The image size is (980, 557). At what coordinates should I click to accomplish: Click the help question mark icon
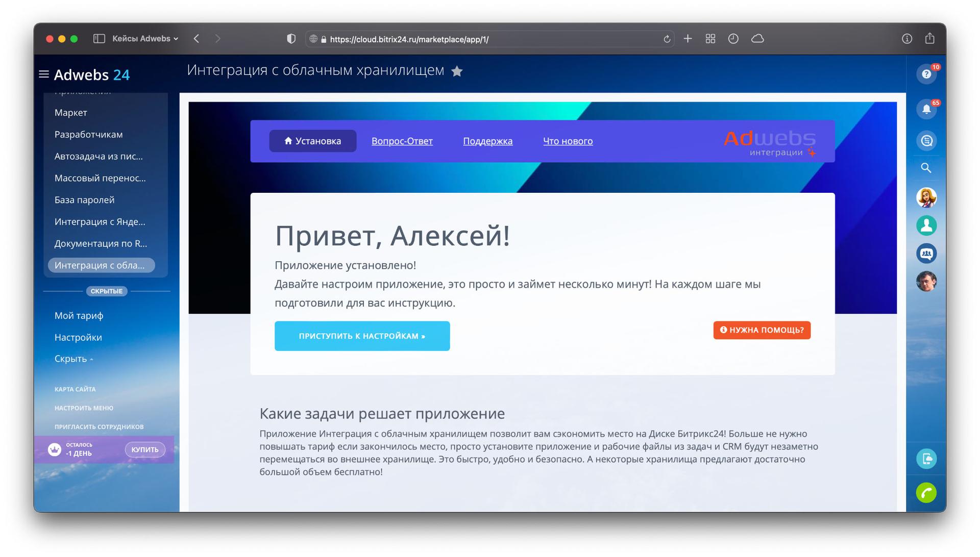926,74
